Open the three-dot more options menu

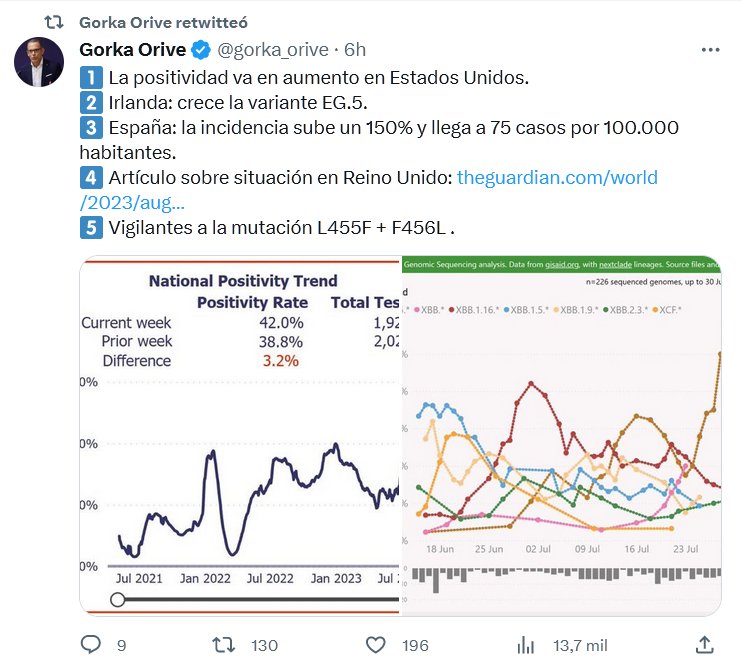click(709, 49)
